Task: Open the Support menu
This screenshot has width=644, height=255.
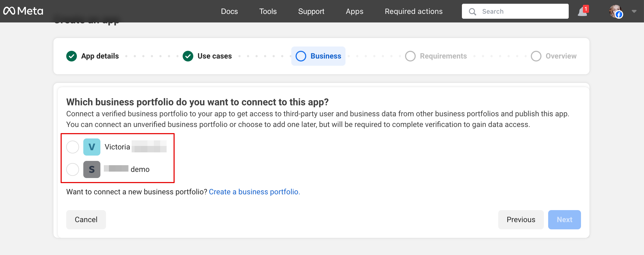Action: coord(311,11)
